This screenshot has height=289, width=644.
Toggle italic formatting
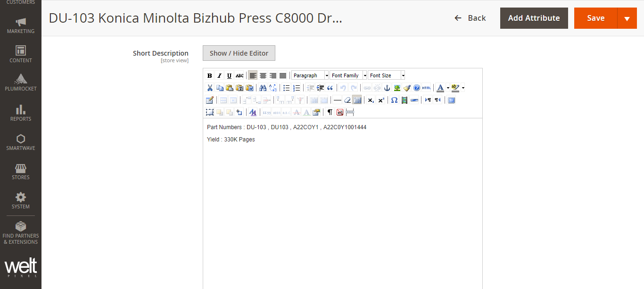coord(220,75)
